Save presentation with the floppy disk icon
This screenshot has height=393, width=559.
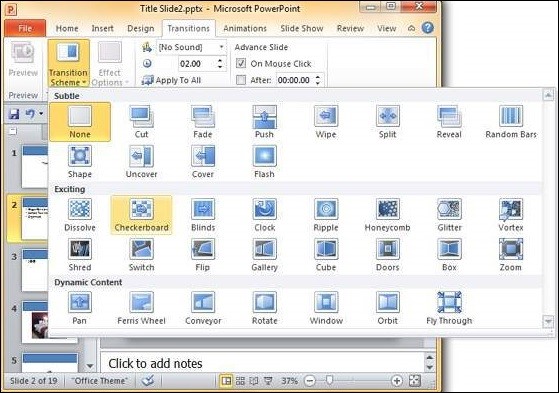(14, 114)
